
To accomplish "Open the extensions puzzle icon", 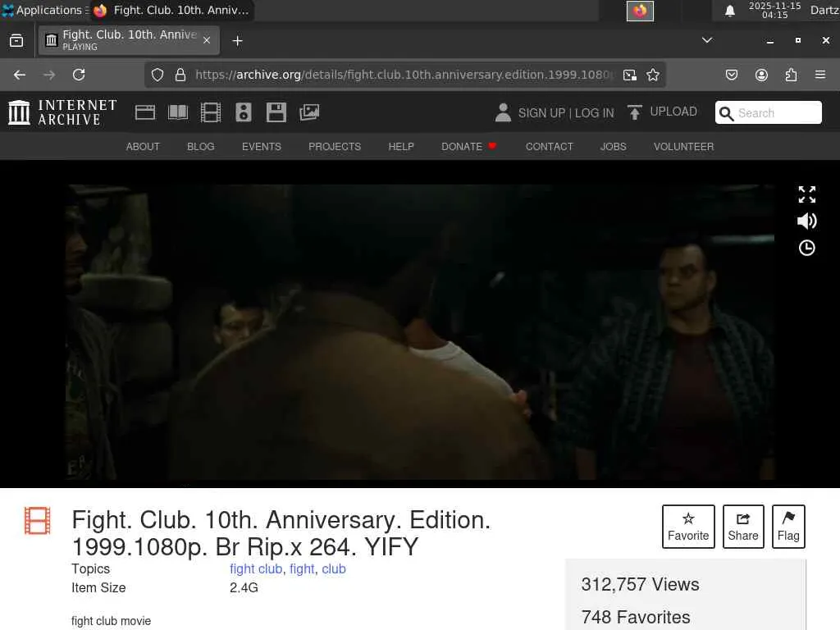I will coord(792,75).
